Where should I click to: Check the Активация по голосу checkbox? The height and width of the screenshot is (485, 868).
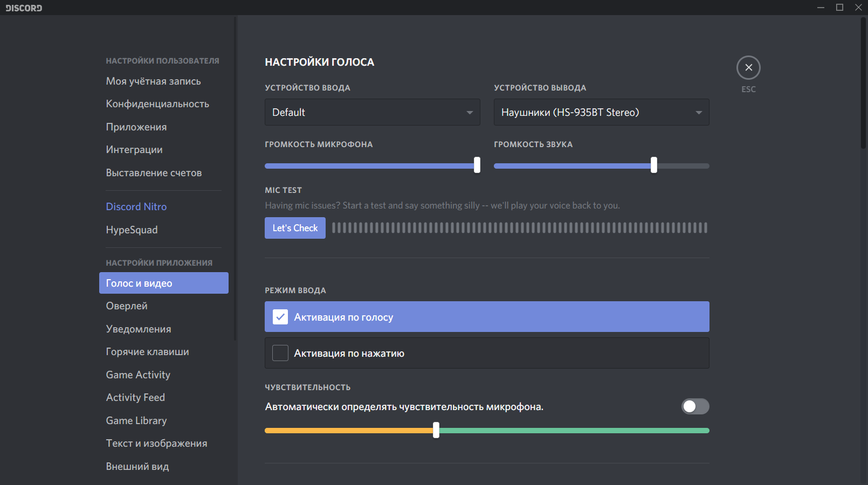point(280,317)
